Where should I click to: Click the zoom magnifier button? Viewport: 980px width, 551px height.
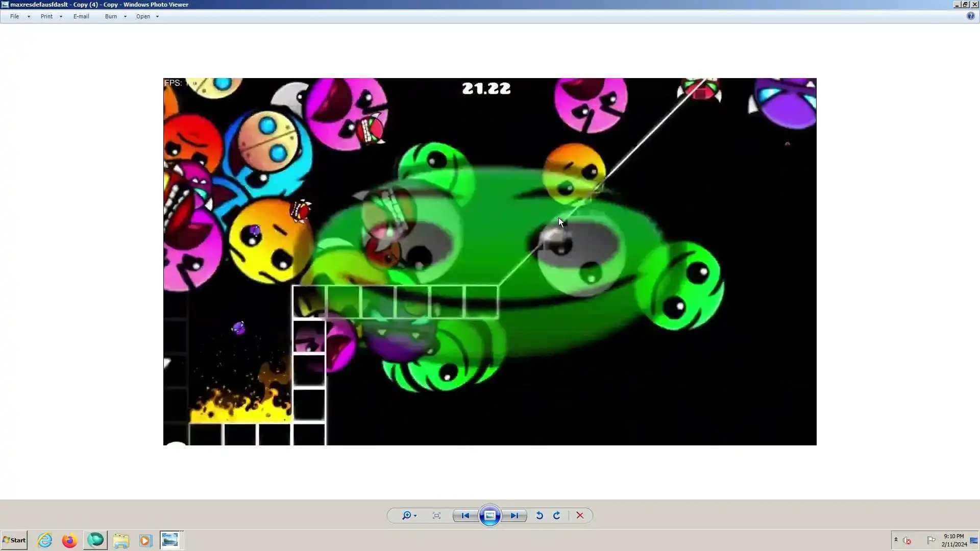(407, 515)
